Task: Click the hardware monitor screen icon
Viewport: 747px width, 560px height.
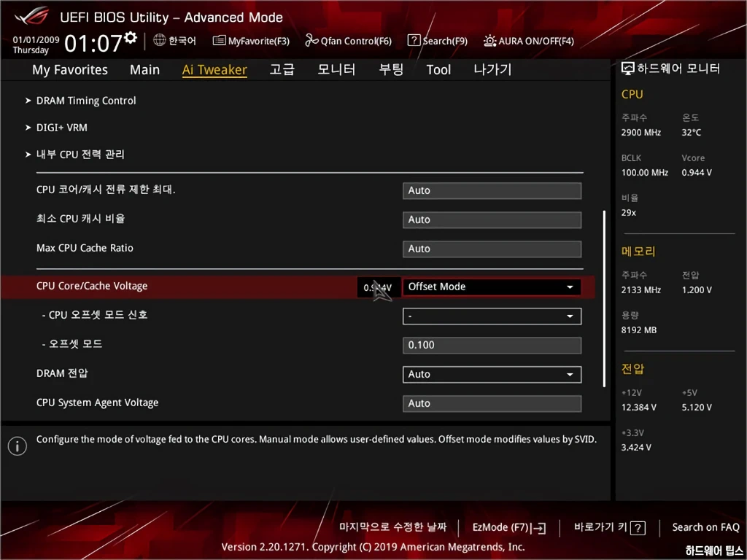Action: pyautogui.click(x=628, y=69)
